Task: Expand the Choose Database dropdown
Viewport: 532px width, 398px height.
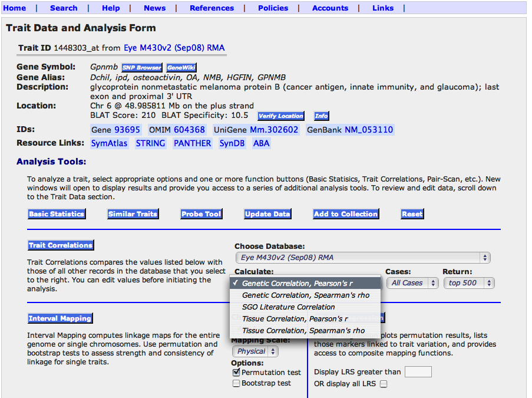Action: (362, 258)
